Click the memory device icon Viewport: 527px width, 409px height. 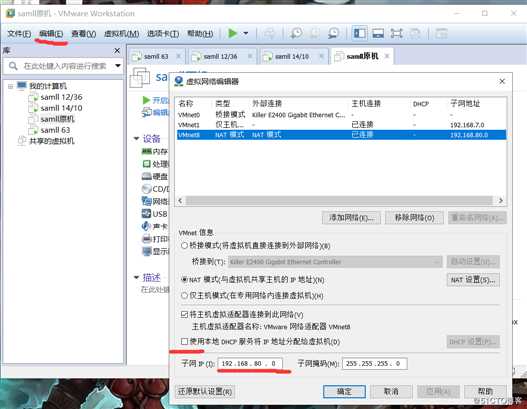(147, 151)
